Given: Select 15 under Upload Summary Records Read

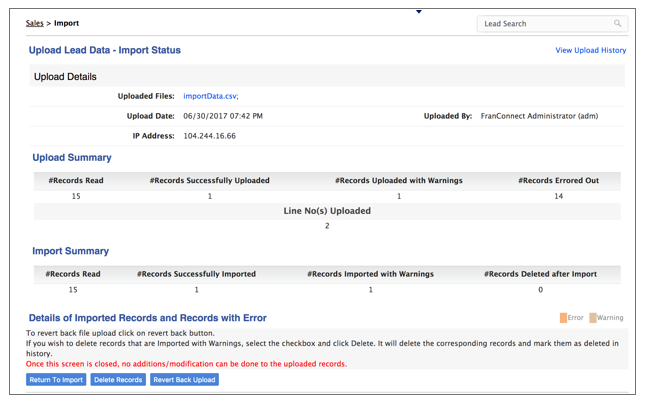Looking at the screenshot, I should 76,196.
